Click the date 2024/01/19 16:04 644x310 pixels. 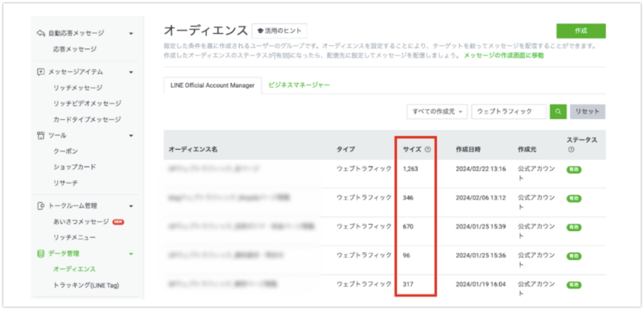(x=481, y=284)
